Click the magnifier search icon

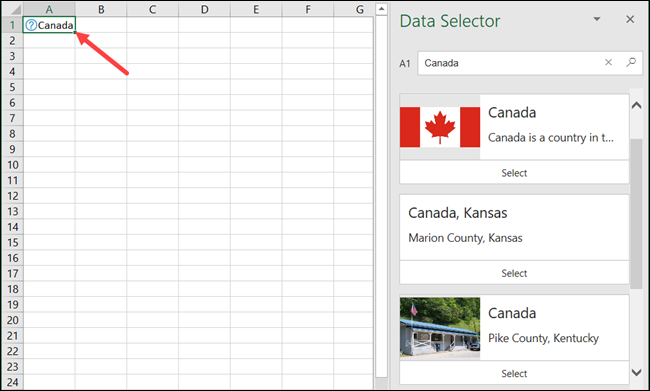pos(631,63)
